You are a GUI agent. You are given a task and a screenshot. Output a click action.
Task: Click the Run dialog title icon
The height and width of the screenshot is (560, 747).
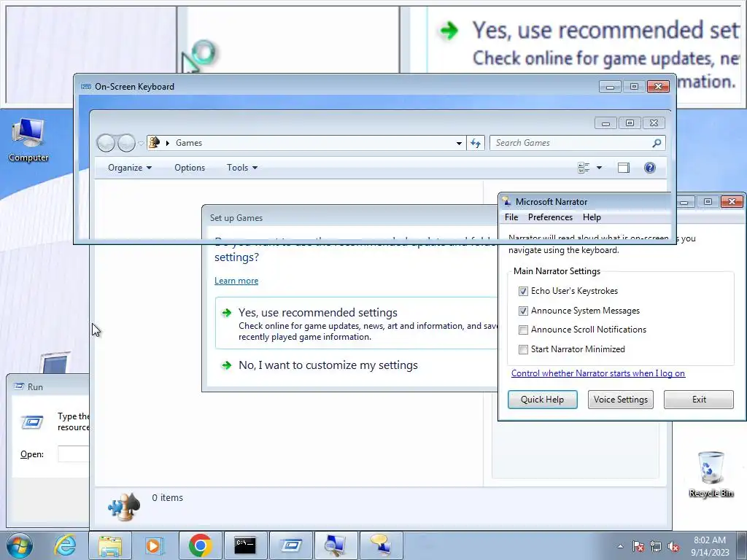click(19, 386)
